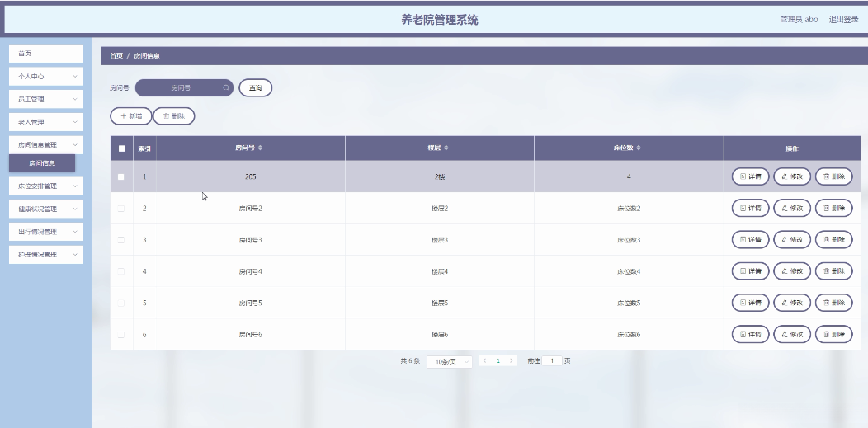Click 修改 for row 房间号3
Image resolution: width=868 pixels, height=428 pixels.
click(792, 240)
